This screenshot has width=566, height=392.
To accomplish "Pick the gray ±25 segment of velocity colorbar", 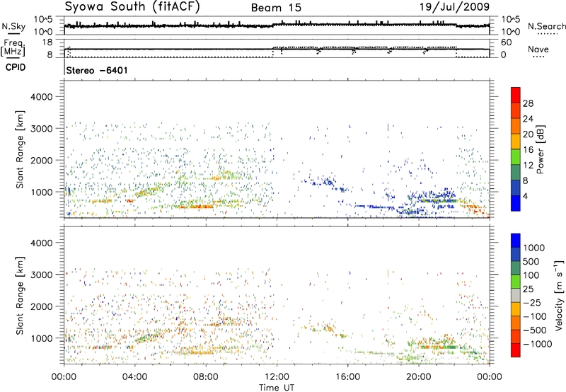I will click(x=516, y=295).
